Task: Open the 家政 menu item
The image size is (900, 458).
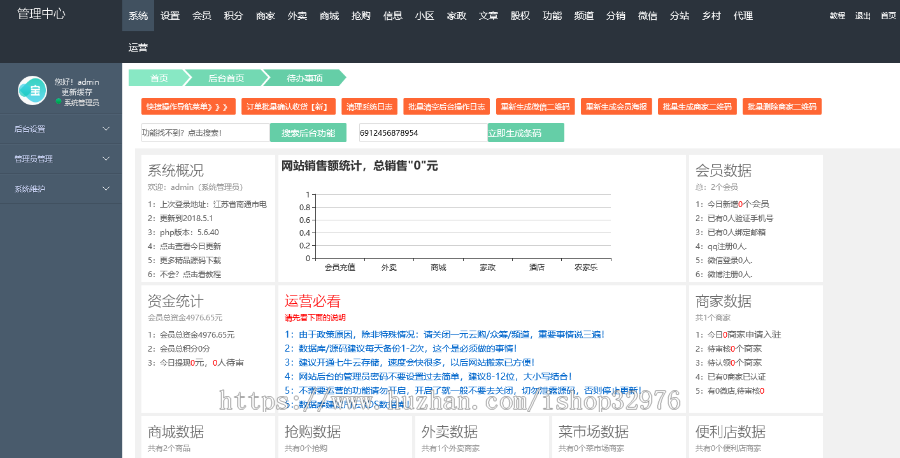Action: pos(456,15)
